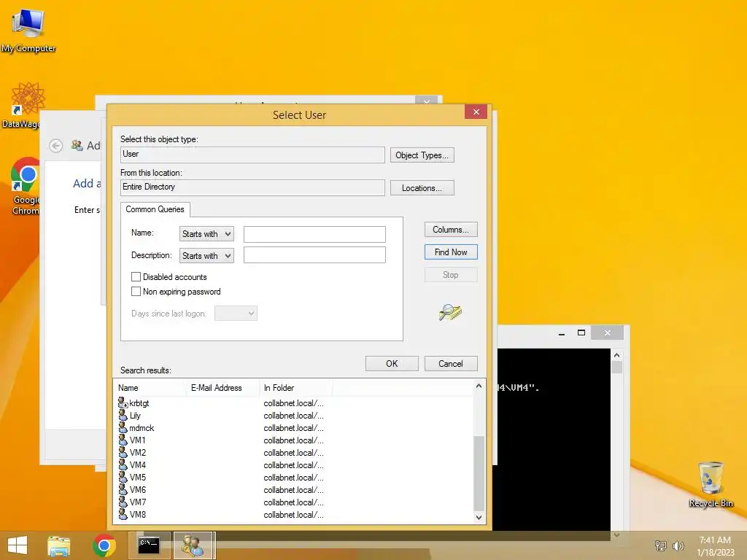Screen dimensions: 747x560
Task: Click OK in Select User dialog
Action: tap(392, 363)
